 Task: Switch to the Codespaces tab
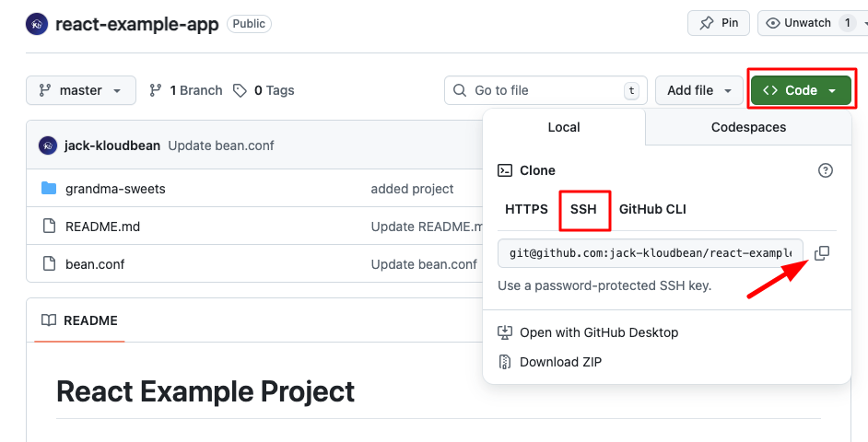tap(748, 127)
